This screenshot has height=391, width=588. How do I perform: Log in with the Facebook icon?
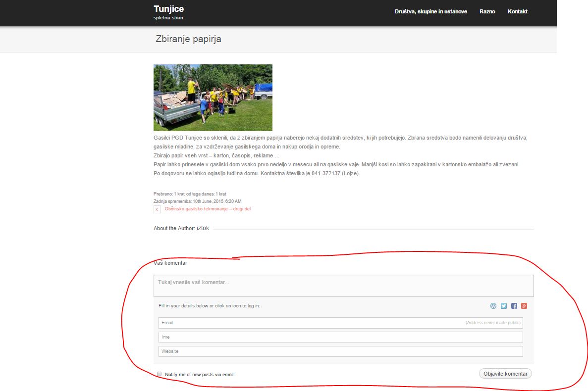[514, 306]
